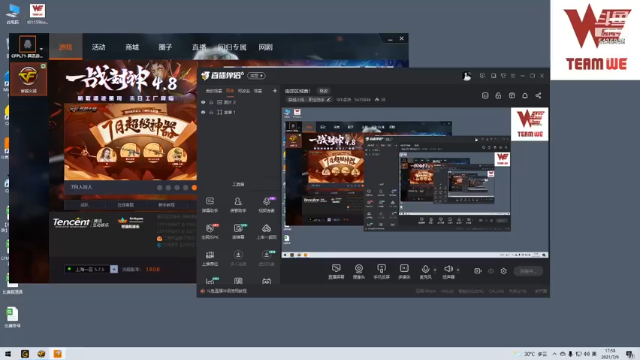
Task: Open the 网剧 tab in the game launcher
Action: tap(265, 47)
